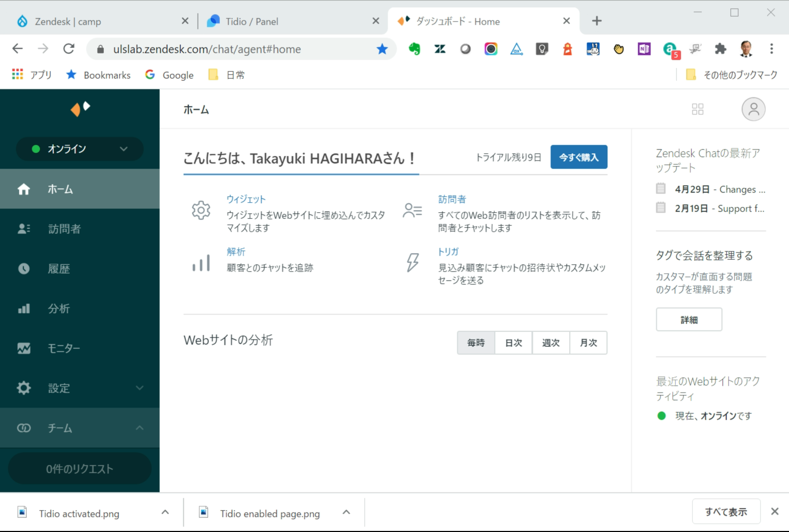Click the lightbulb extension icon
The height and width of the screenshot is (532, 789).
542,49
